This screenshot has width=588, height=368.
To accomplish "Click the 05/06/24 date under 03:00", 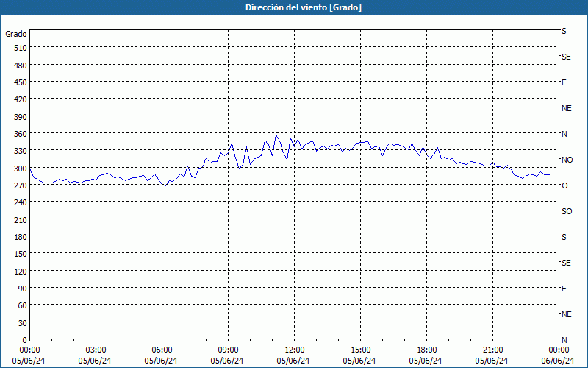I will (95, 361).
